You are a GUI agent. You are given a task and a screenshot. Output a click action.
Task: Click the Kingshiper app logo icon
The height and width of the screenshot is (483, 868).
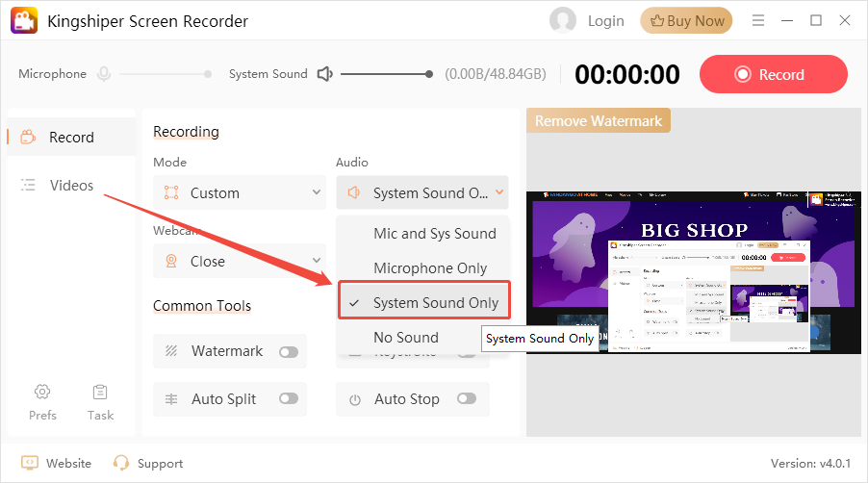(24, 21)
